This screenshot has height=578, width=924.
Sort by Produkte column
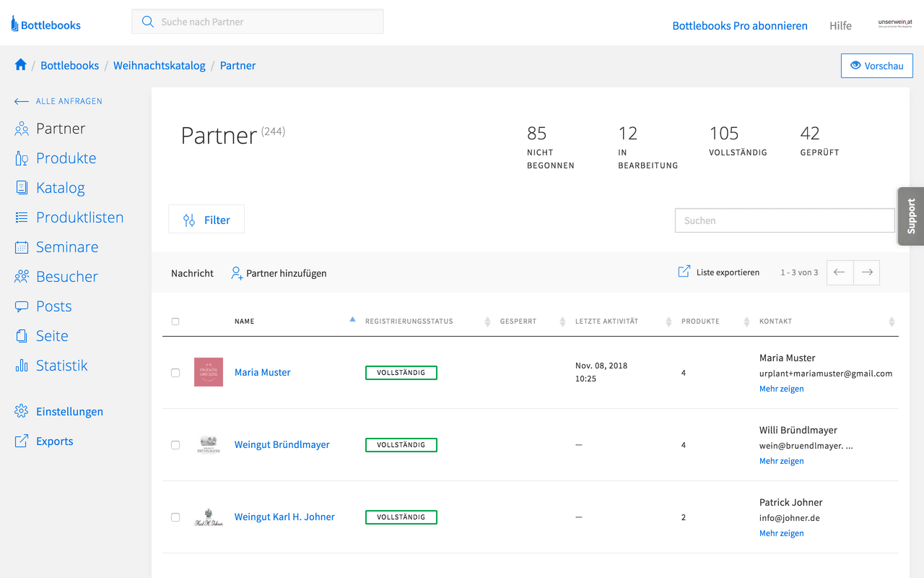click(746, 322)
